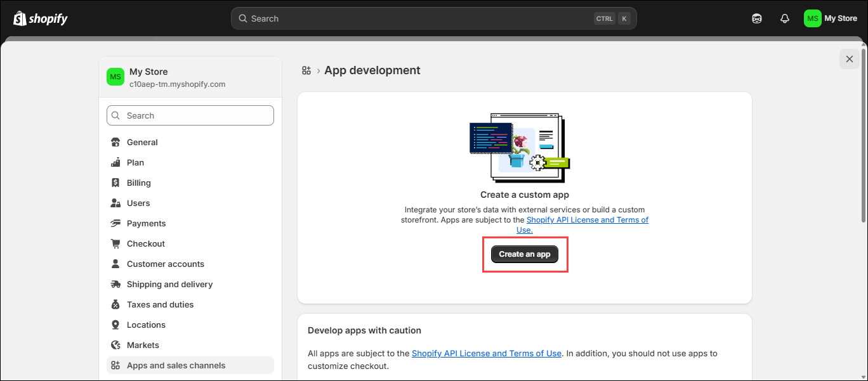Open the notifications bell
This screenshot has width=868, height=381.
coord(785,18)
